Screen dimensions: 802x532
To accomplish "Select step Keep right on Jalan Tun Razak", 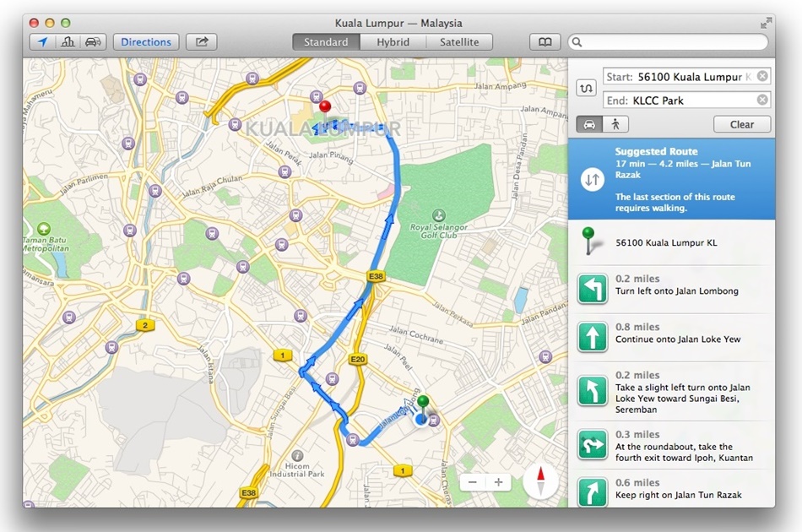I will 672,489.
